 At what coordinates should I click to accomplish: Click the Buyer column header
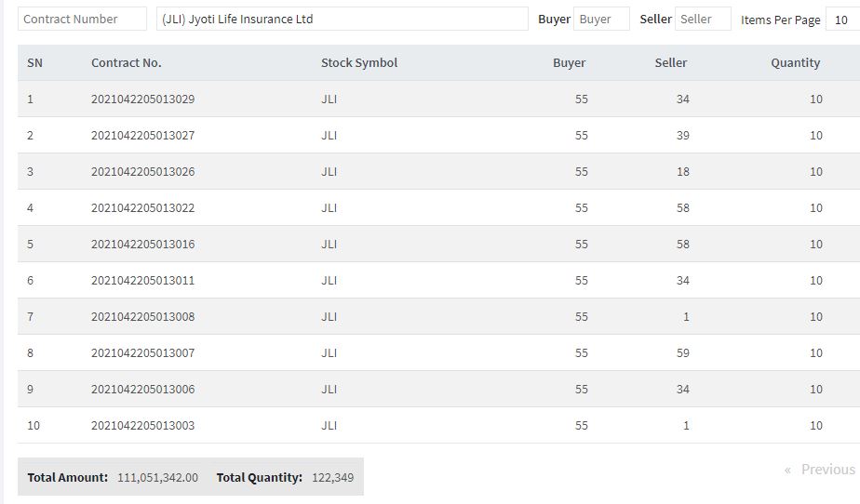click(570, 63)
